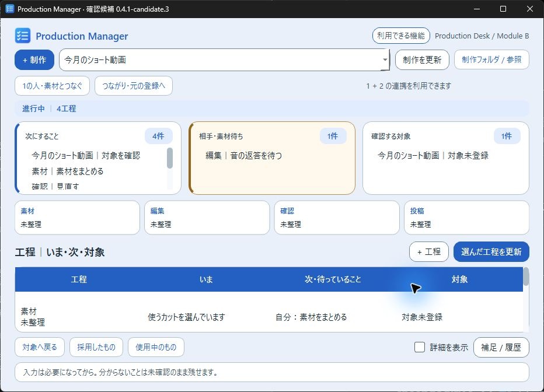The image size is (544, 392).
Task: Select 素材｜素材をまとめる list item
Action: tap(67, 171)
